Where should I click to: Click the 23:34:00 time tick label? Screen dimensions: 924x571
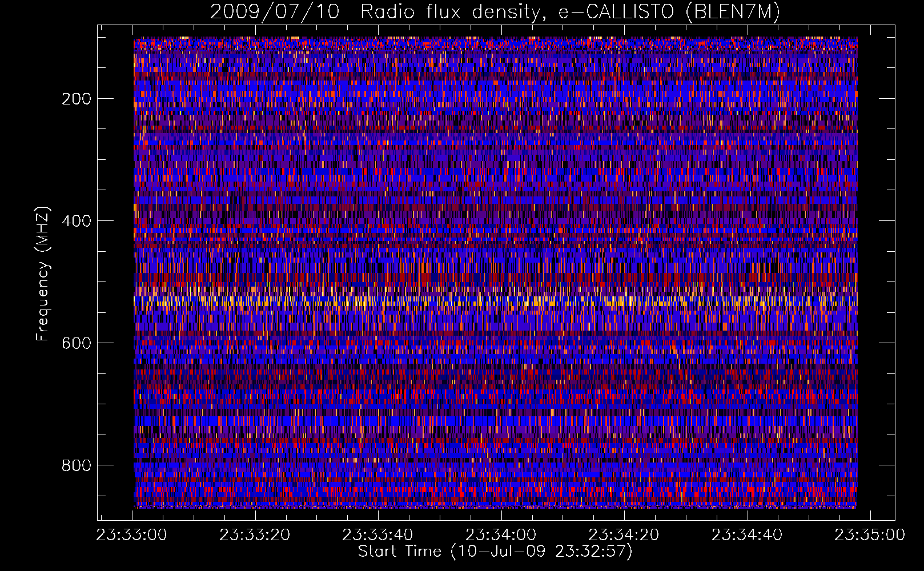tap(501, 534)
